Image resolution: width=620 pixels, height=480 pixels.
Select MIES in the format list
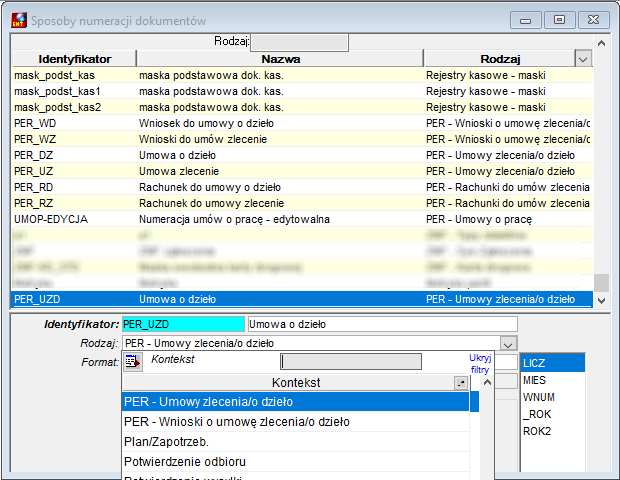point(553,380)
